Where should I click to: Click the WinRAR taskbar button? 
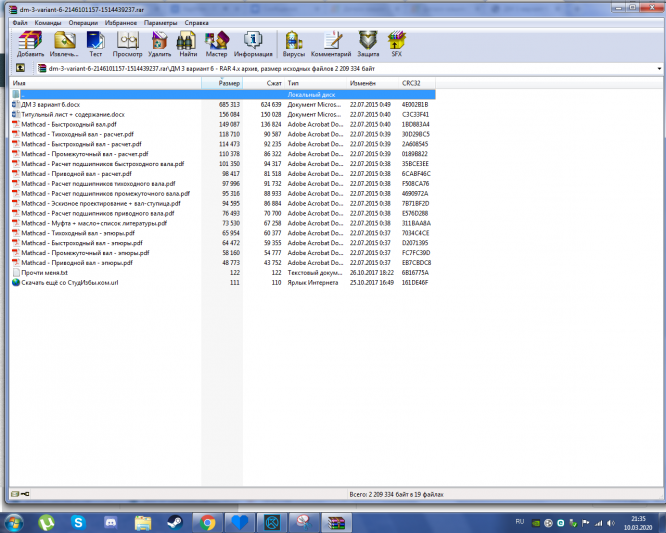[x=336, y=522]
